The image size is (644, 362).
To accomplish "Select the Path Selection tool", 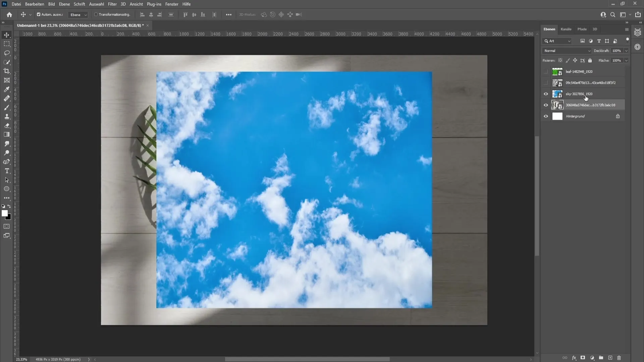I will 7,180.
